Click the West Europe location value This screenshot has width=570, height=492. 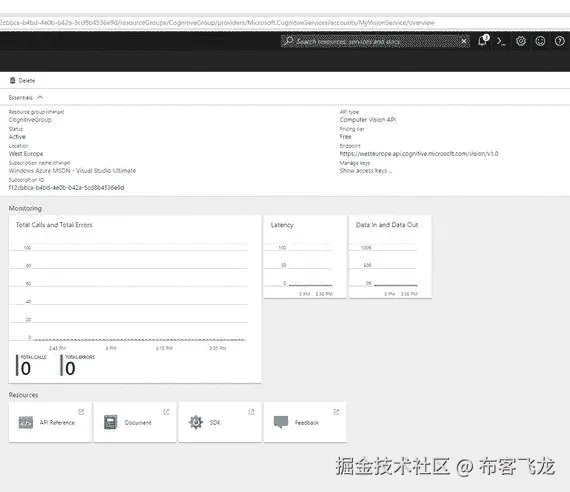point(26,153)
